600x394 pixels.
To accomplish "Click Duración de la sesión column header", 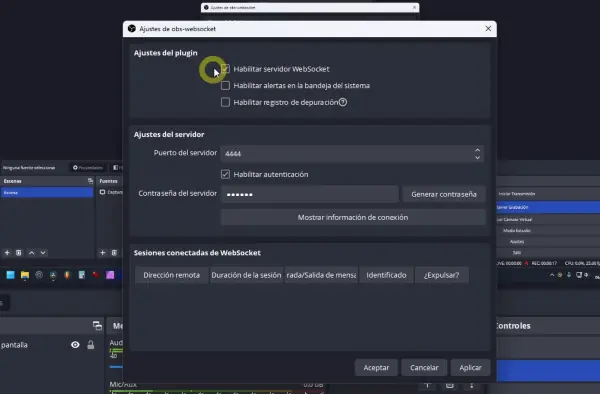I will (x=246, y=275).
